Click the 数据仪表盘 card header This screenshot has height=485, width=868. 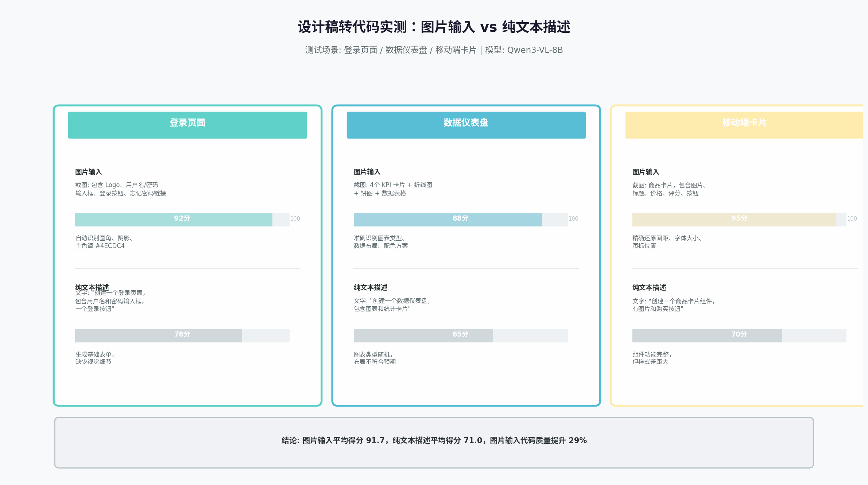coord(466,125)
